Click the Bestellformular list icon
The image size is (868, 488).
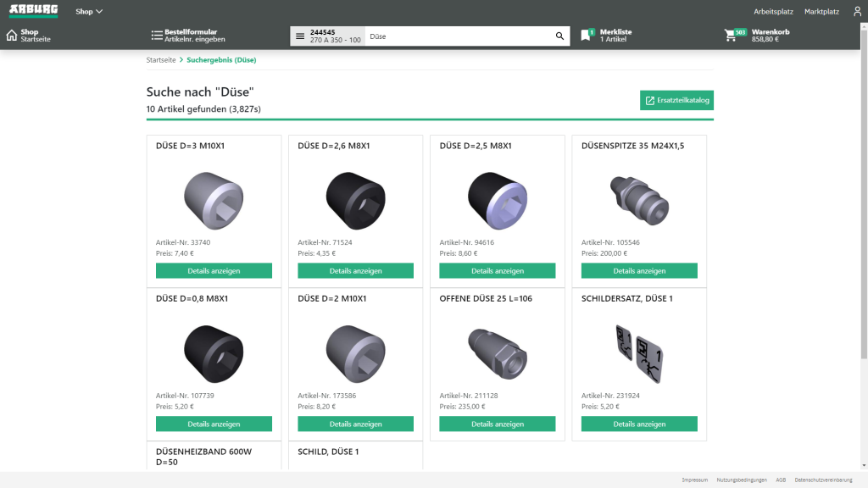coord(156,35)
